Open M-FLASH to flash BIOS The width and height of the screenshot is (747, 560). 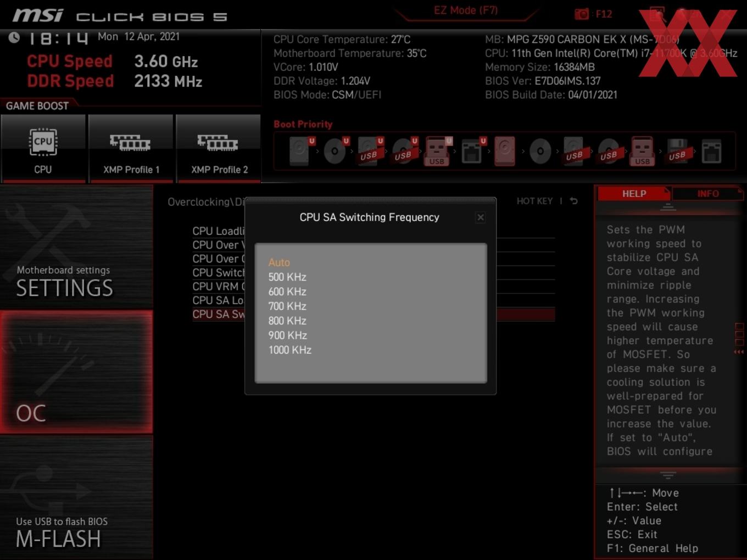tap(76, 497)
